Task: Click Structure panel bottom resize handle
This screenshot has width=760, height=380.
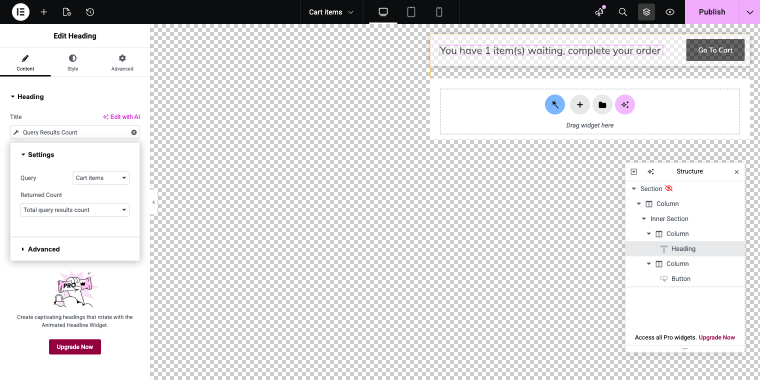Action: 685,348
